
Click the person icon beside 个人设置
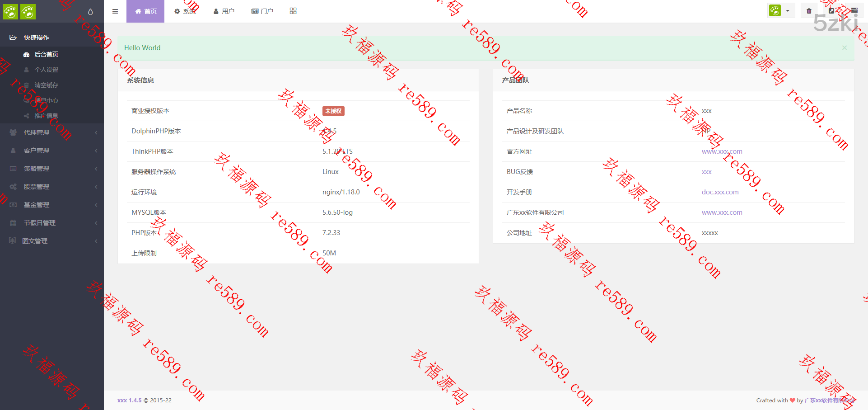click(x=26, y=70)
